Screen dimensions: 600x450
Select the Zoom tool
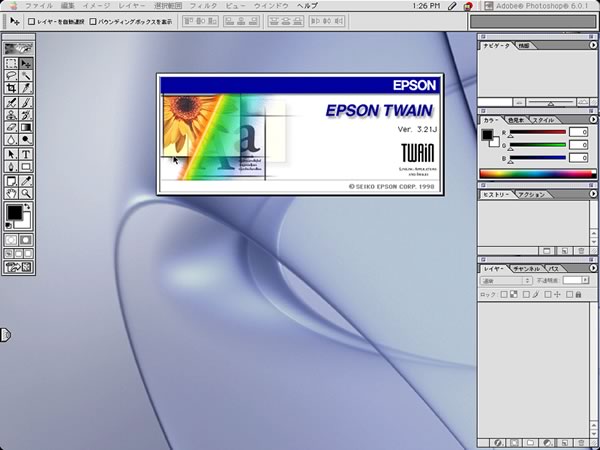point(26,193)
